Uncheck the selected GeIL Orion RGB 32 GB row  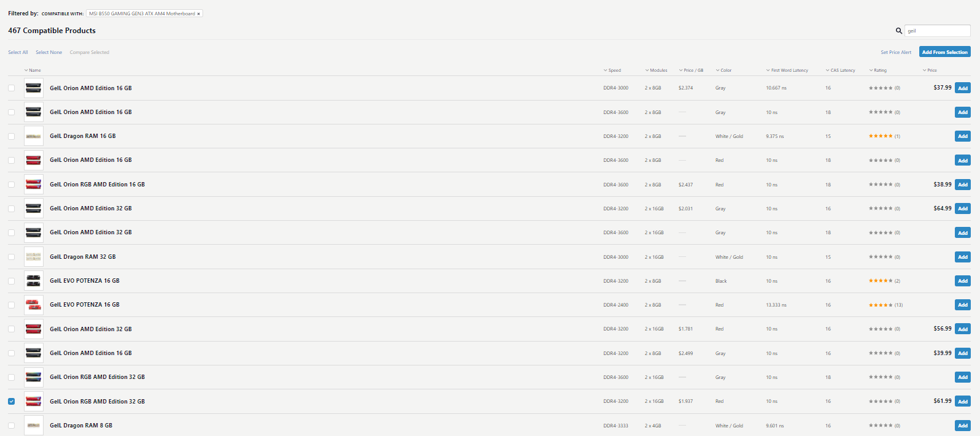pos(11,401)
